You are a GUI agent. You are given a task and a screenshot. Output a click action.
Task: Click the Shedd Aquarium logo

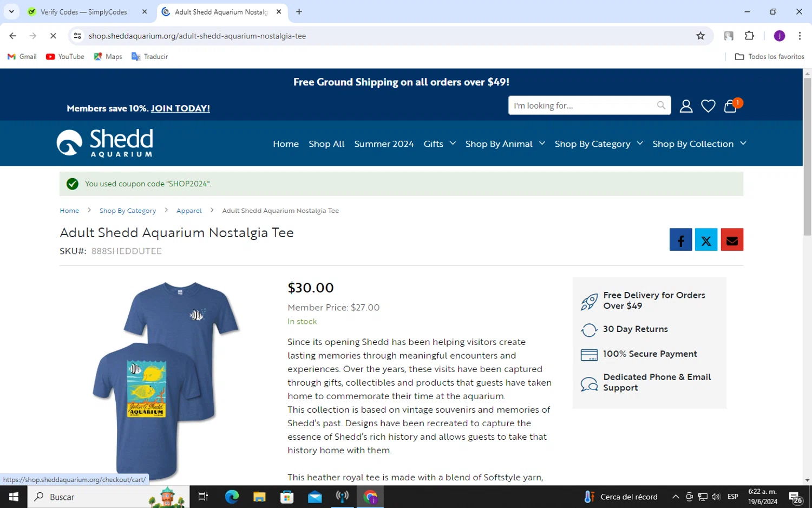pyautogui.click(x=105, y=143)
